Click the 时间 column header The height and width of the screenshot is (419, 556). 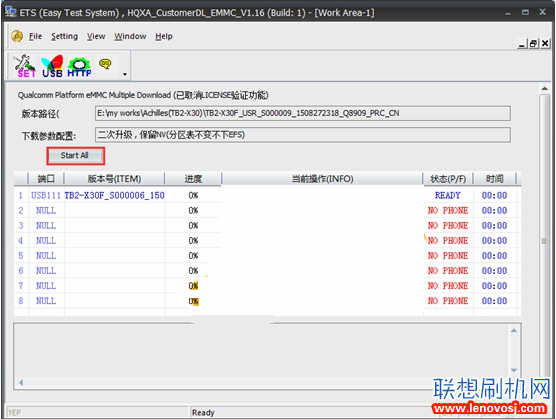pos(495,179)
